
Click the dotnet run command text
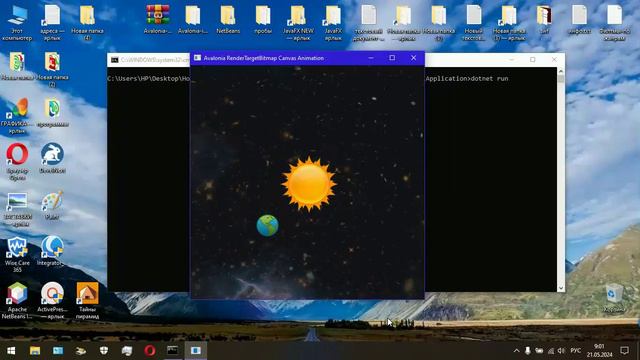click(490, 78)
